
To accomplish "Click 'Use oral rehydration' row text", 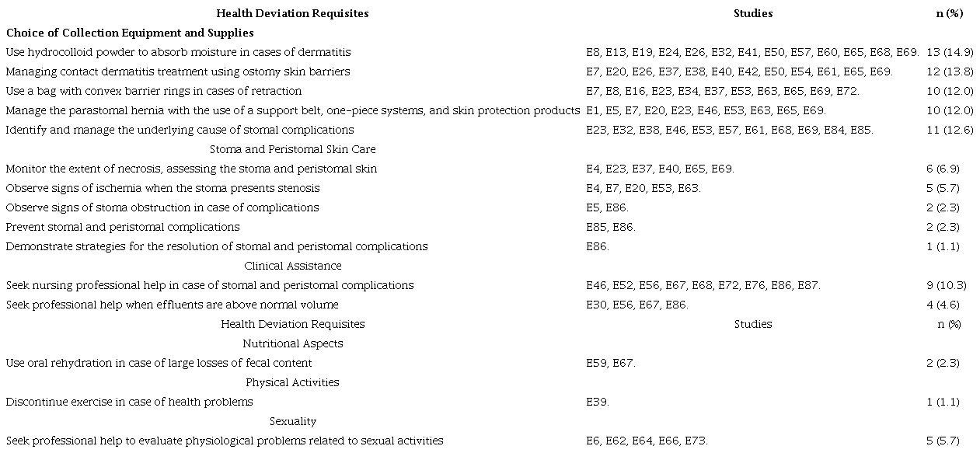I will [x=159, y=363].
